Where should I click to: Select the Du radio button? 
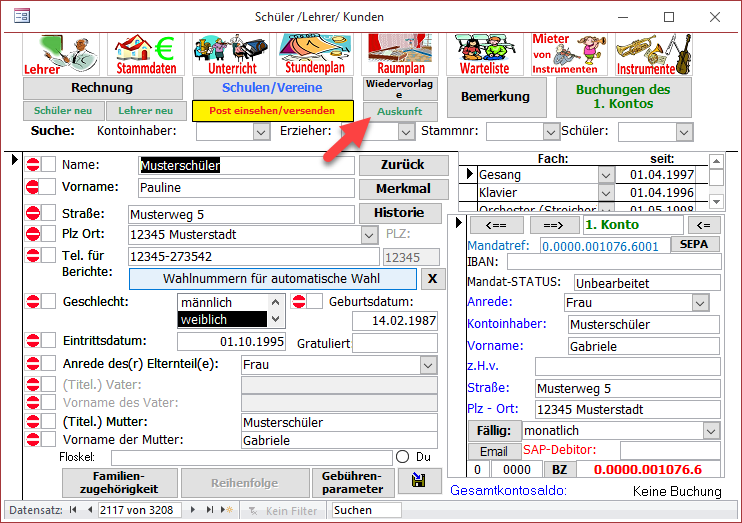[403, 456]
